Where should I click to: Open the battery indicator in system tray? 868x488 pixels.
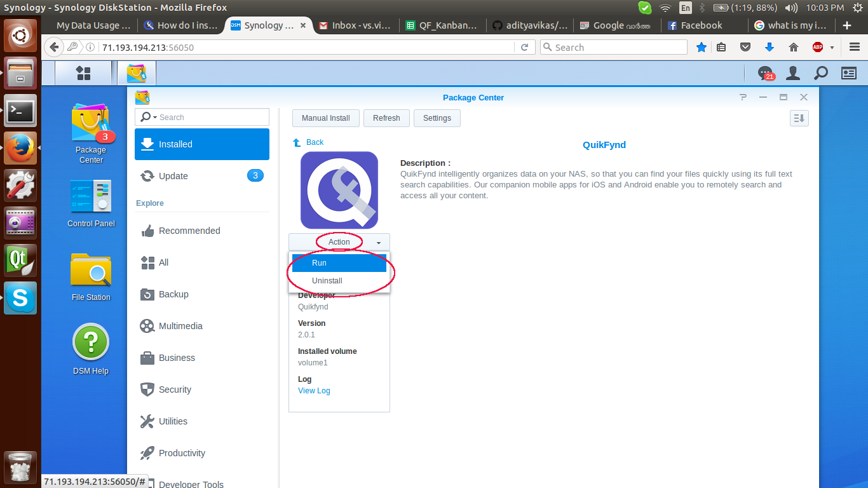pos(745,8)
